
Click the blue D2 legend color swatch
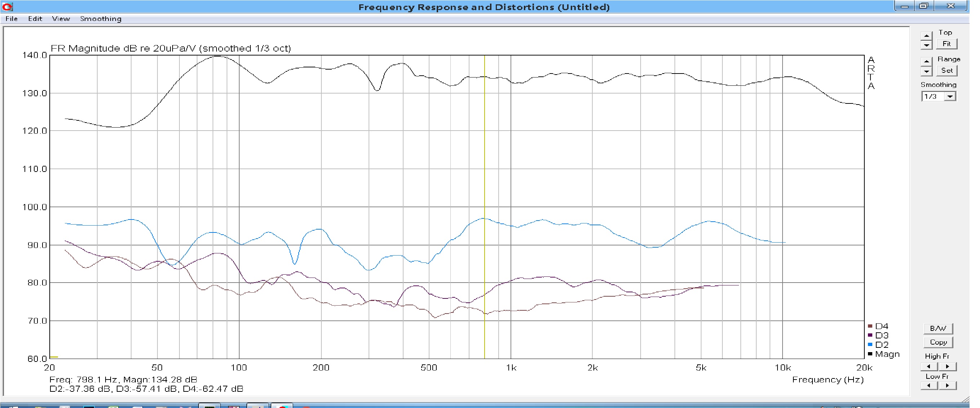tap(870, 345)
